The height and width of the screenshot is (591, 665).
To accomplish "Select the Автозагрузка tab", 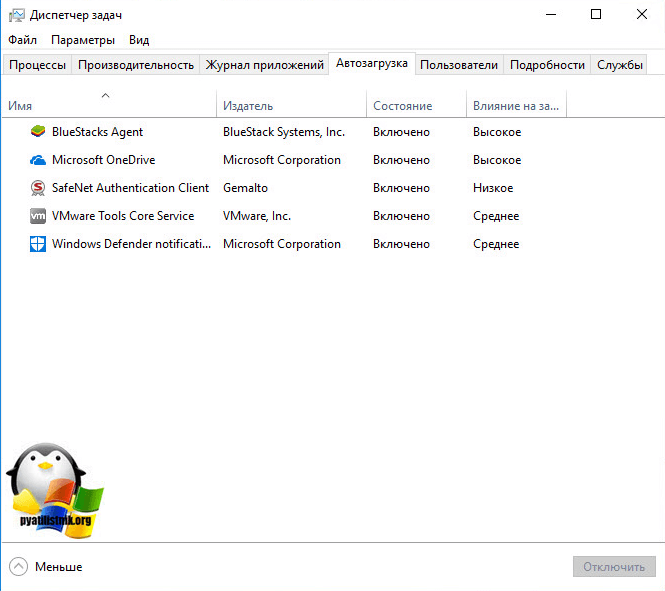I will click(372, 64).
